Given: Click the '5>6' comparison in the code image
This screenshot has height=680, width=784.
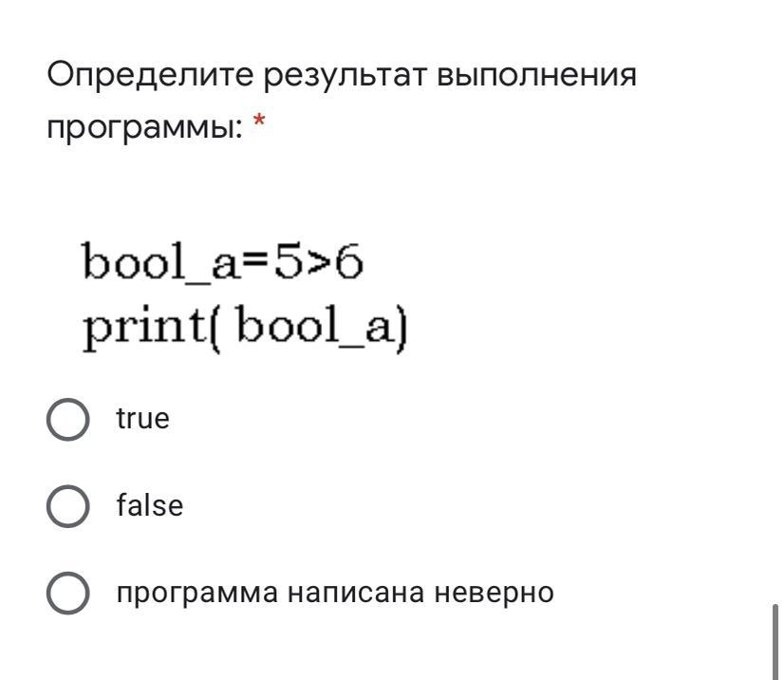Looking at the screenshot, I should click(318, 263).
